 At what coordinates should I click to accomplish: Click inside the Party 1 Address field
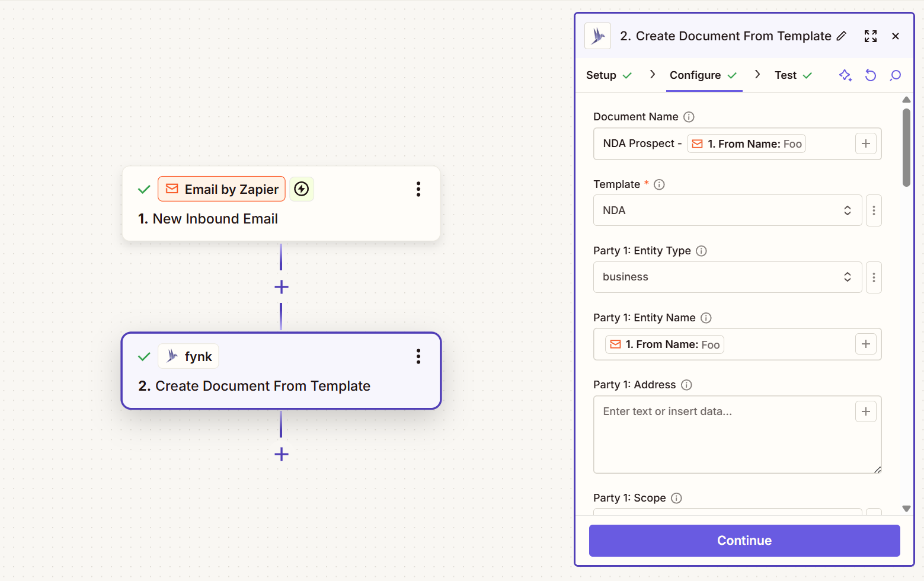pos(711,433)
